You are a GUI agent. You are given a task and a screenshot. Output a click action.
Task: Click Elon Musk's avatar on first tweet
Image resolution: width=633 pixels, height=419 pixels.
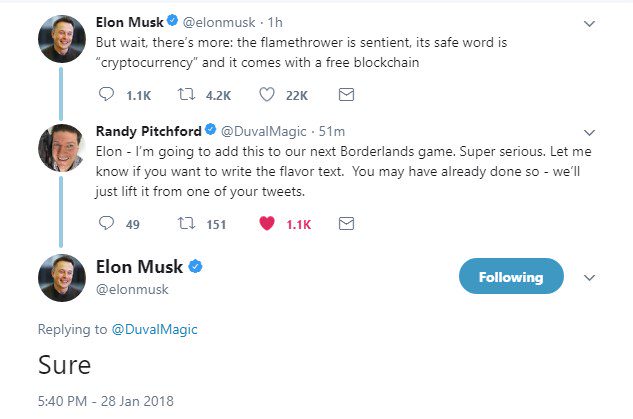click(62, 39)
